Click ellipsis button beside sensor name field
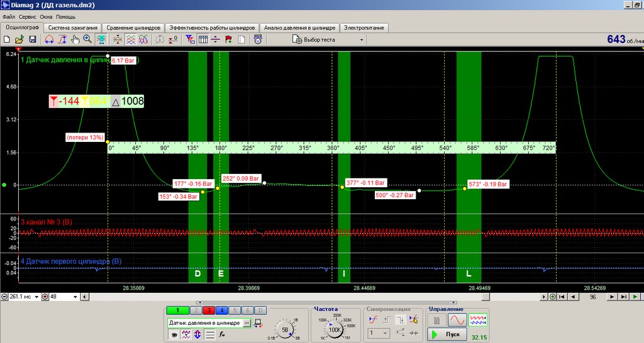 tap(247, 324)
